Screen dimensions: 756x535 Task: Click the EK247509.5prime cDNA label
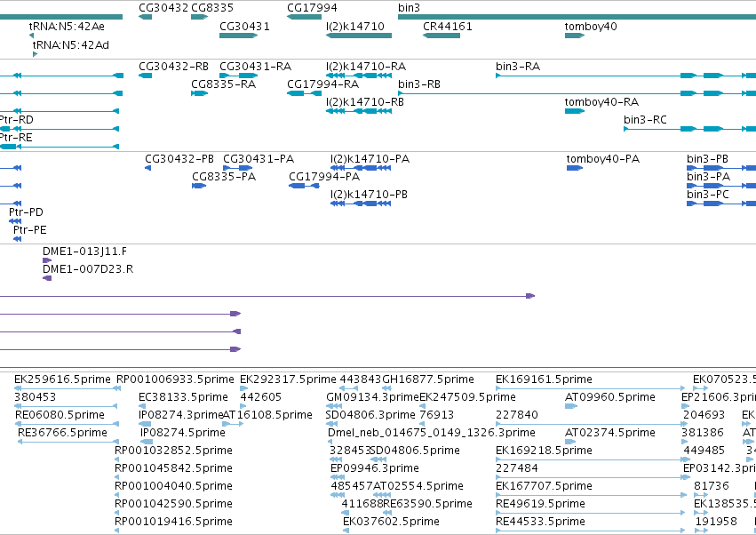point(467,397)
